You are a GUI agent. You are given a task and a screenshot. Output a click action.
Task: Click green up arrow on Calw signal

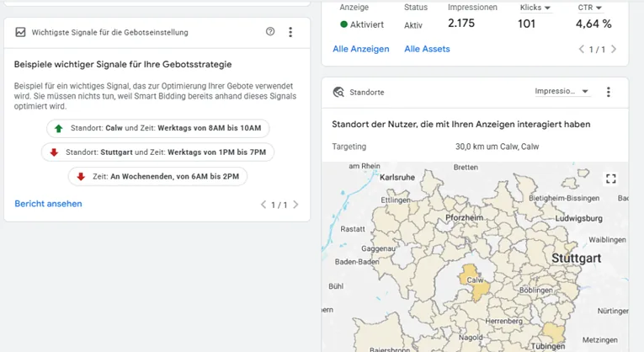point(59,129)
